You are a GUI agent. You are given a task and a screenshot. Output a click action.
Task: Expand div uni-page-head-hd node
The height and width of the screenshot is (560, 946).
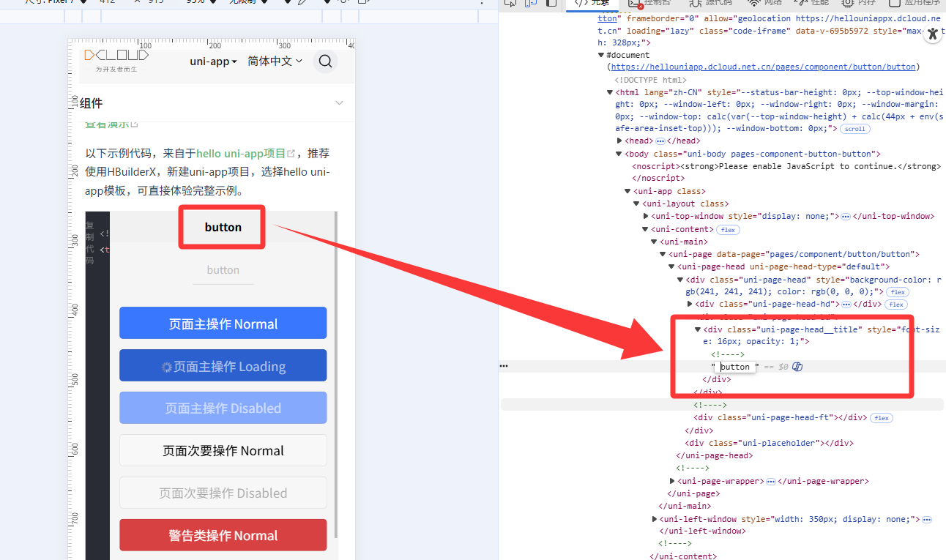(x=690, y=304)
